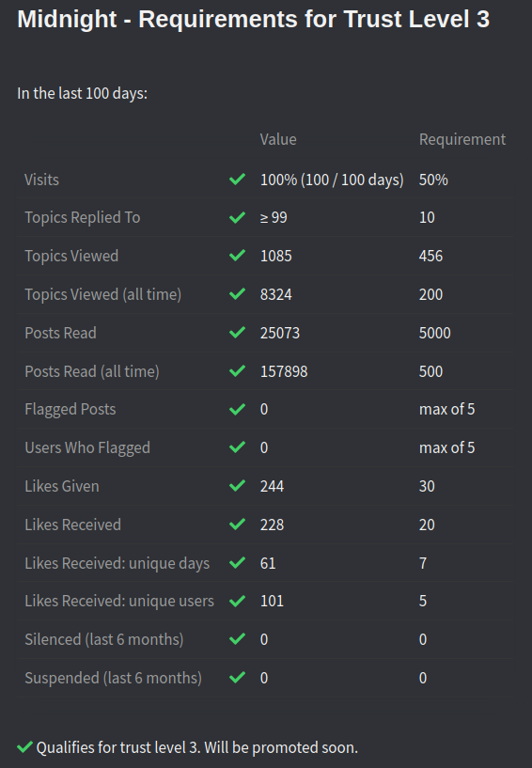Click the Likes Received value 228
Screen dimensions: 532x768
272,525
